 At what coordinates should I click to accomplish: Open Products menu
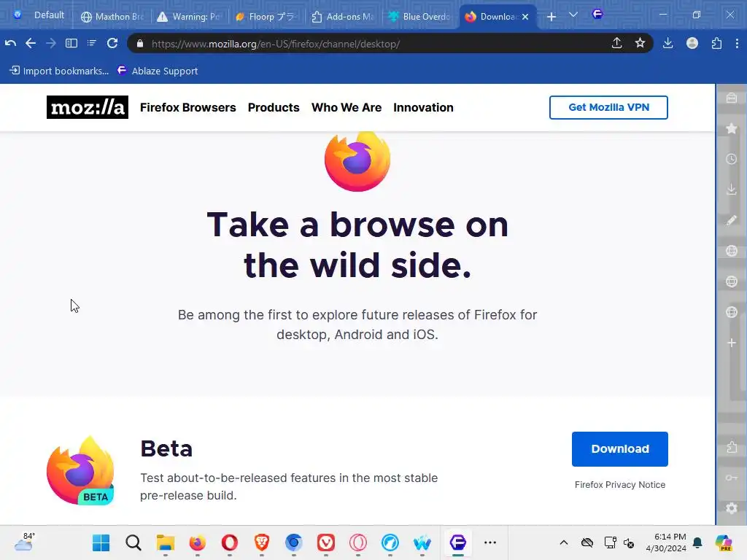click(274, 107)
